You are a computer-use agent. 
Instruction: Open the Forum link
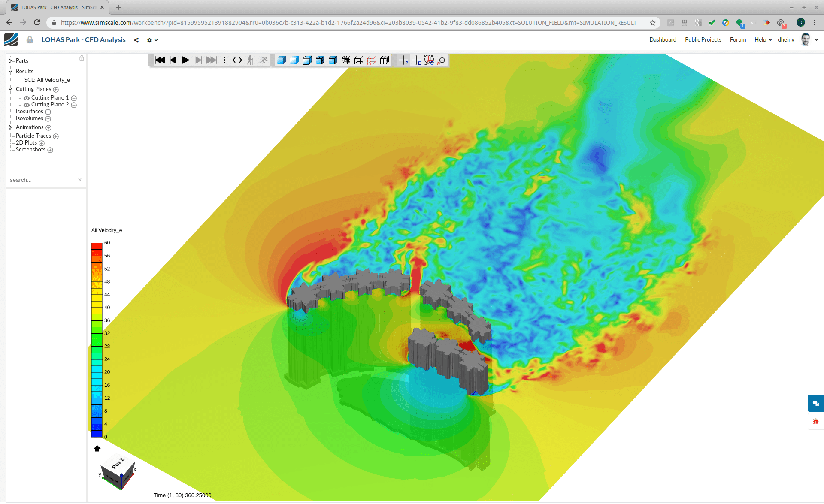pyautogui.click(x=738, y=39)
